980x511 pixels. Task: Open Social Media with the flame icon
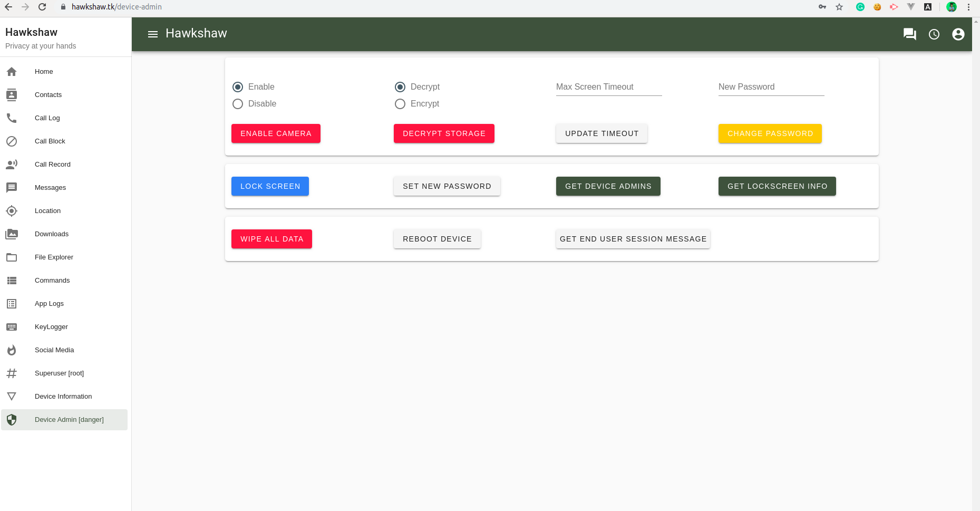pos(12,350)
